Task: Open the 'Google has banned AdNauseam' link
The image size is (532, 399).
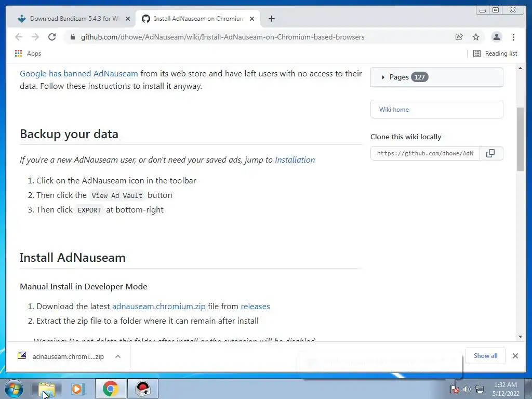Action: pos(79,74)
